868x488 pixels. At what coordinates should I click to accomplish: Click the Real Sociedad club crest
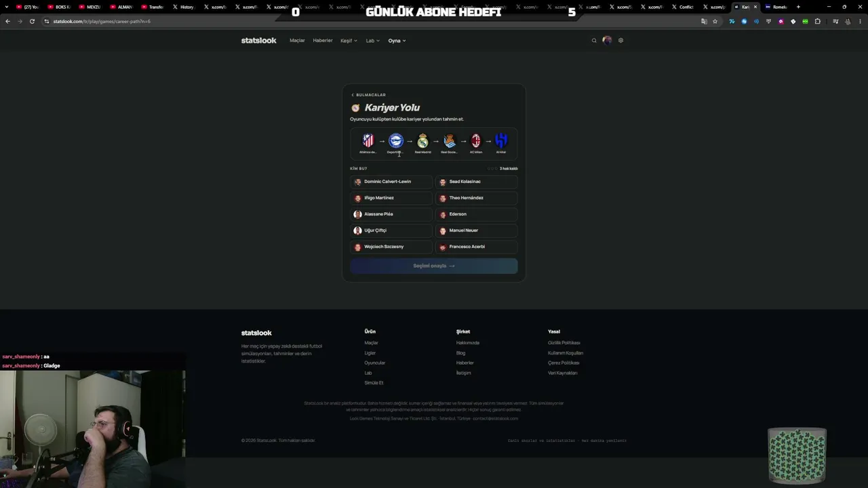(x=450, y=140)
